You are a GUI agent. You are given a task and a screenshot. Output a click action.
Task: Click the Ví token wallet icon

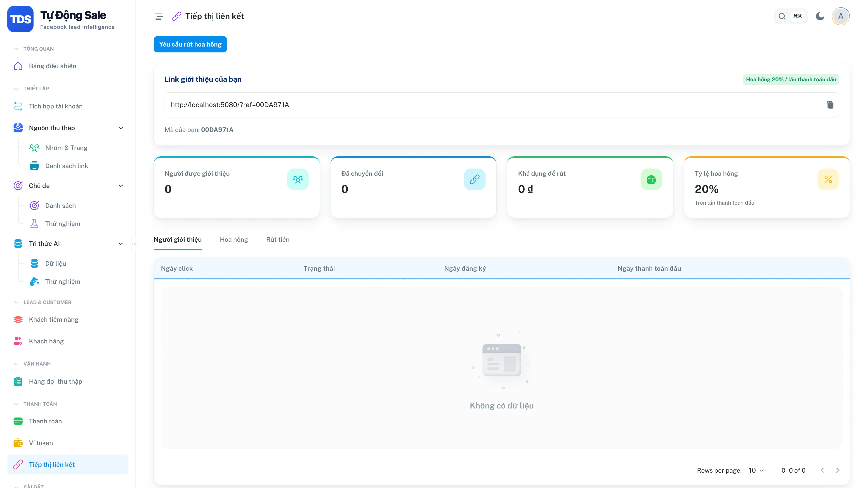18,443
